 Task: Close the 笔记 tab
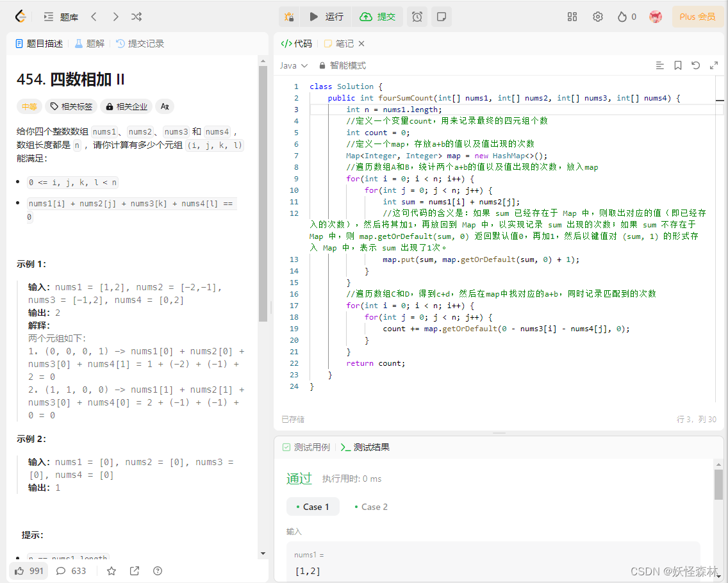361,44
